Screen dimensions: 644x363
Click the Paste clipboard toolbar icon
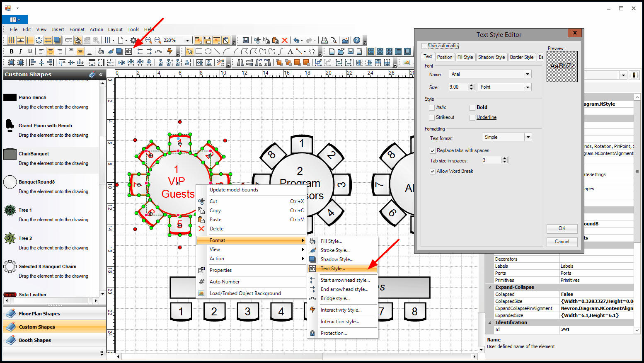(x=276, y=40)
